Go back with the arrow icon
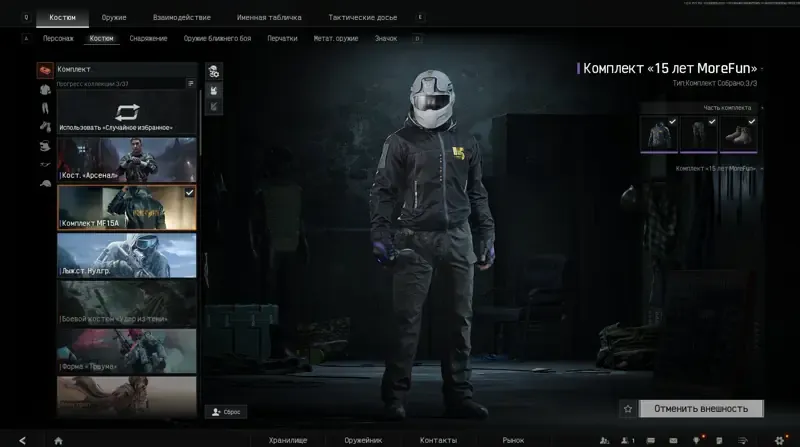Viewport: 800px width, 447px height. (22, 440)
